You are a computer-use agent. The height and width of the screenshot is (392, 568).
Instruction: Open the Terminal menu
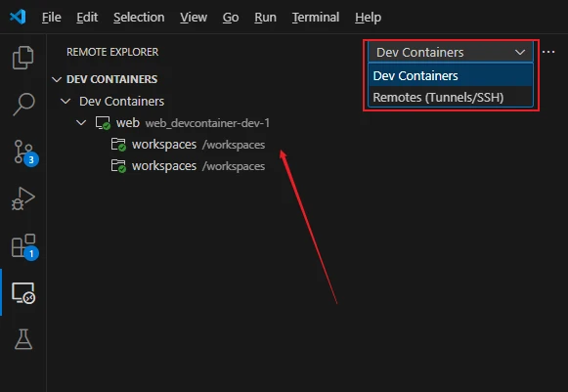coord(316,17)
